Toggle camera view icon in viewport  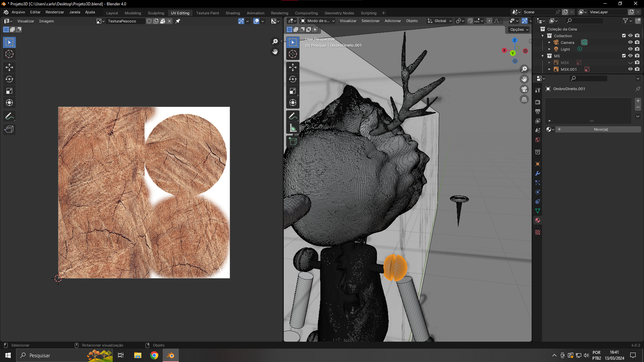(x=524, y=89)
